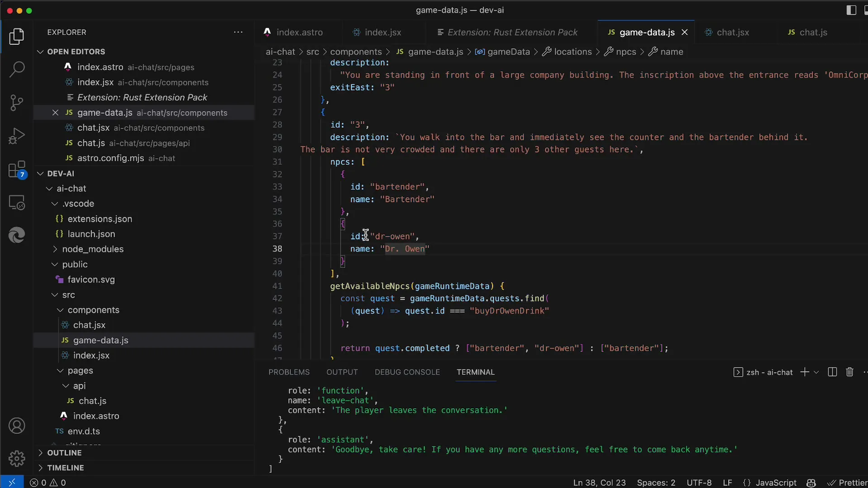Select the TERMINAL panel tab
The height and width of the screenshot is (488, 868).
coord(475,372)
